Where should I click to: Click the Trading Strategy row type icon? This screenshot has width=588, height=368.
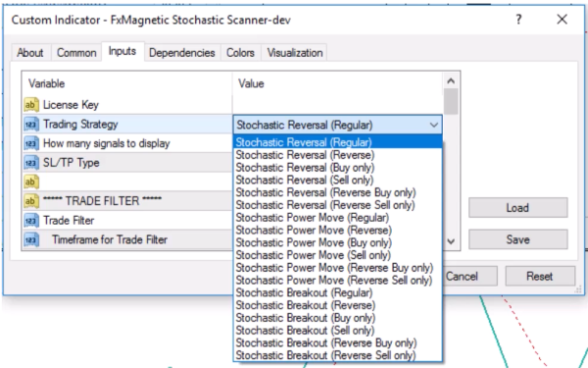coord(31,125)
